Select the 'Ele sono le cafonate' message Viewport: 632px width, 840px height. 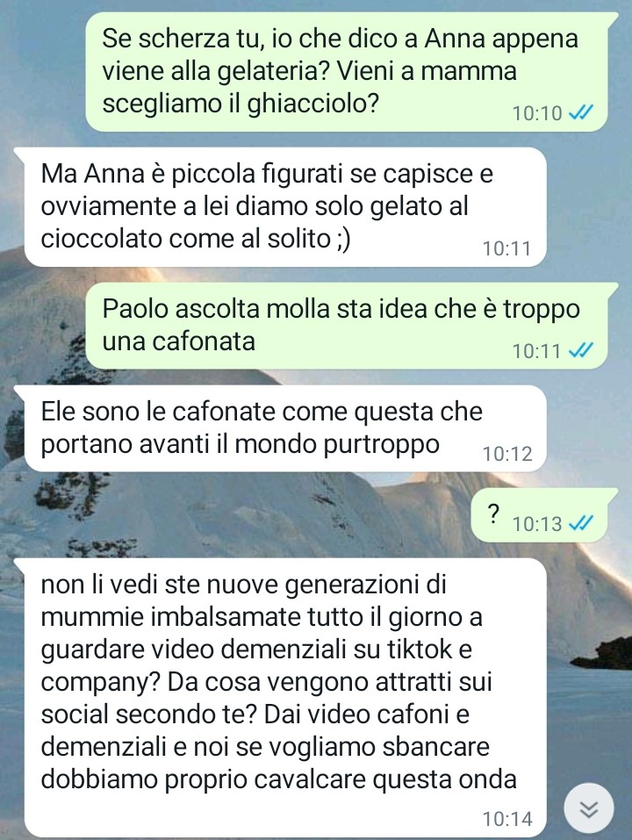[x=285, y=428]
